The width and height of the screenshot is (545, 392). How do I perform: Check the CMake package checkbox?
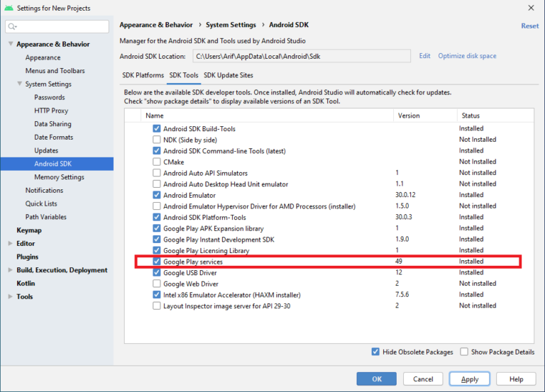pos(157,162)
